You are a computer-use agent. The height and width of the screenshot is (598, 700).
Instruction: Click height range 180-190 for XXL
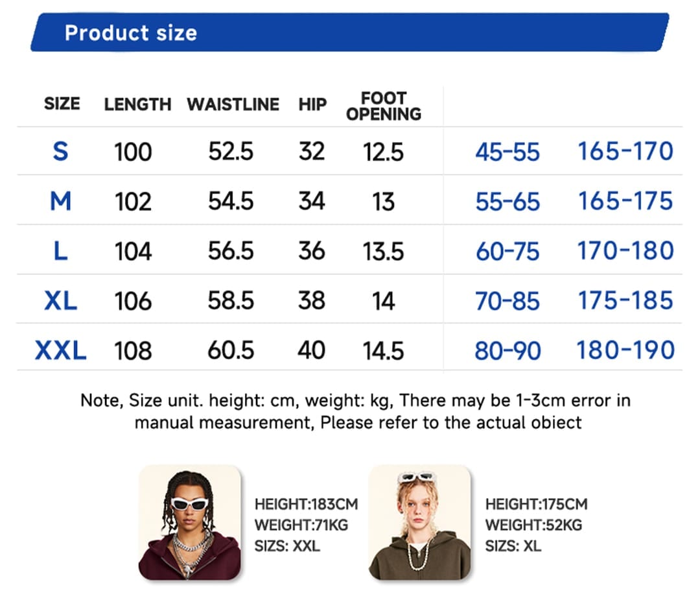pyautogui.click(x=625, y=350)
